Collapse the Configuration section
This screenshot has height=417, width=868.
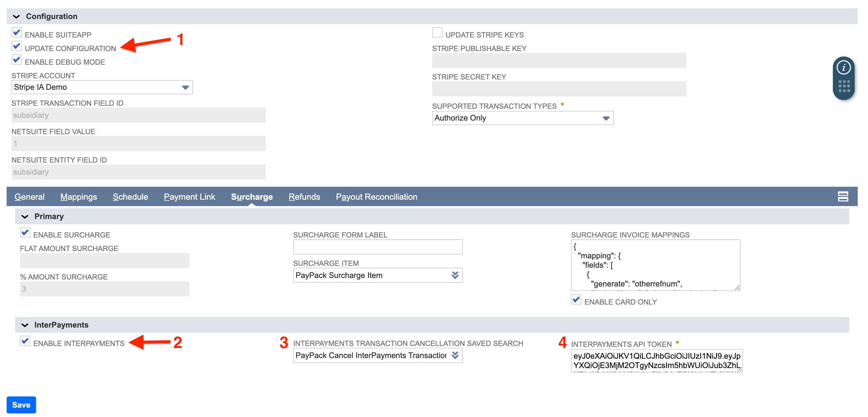coord(17,16)
